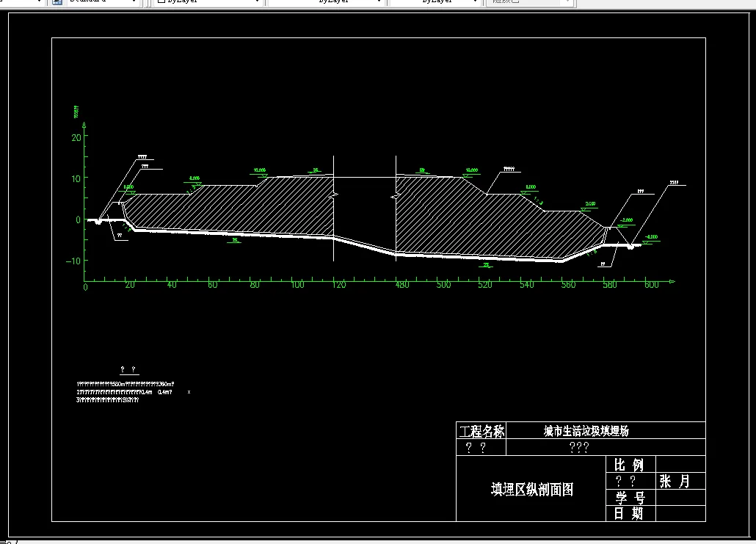This screenshot has width=756, height=544.
Task: Select the underlined ? ? notes heading
Action: point(128,370)
